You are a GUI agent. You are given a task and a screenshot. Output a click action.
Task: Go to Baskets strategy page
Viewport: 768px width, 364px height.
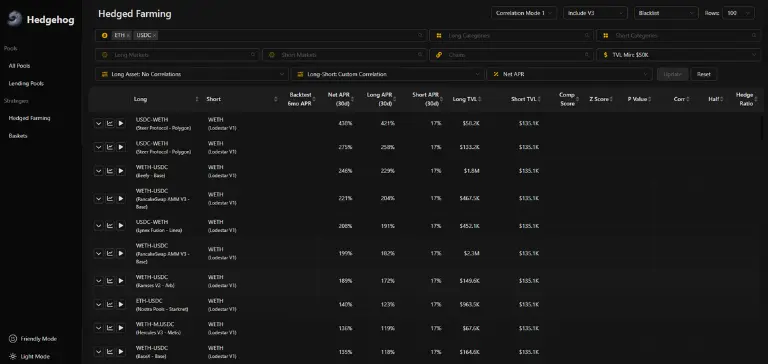coord(18,136)
